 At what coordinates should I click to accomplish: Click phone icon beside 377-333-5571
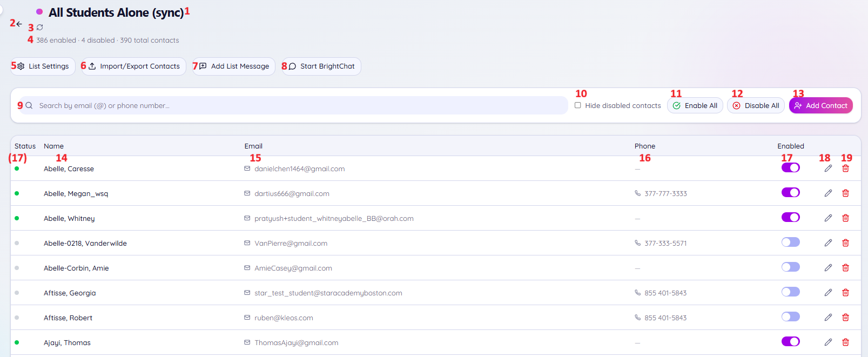(x=637, y=243)
